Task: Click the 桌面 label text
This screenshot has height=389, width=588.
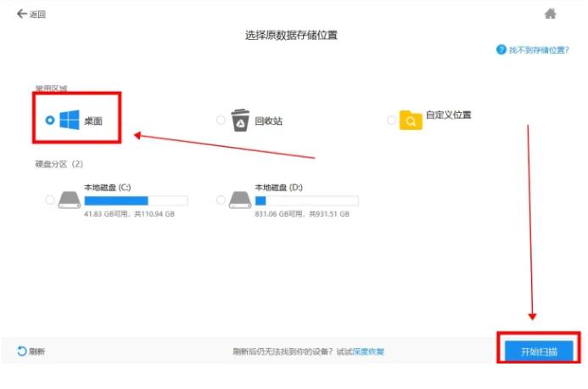Action: (93, 121)
